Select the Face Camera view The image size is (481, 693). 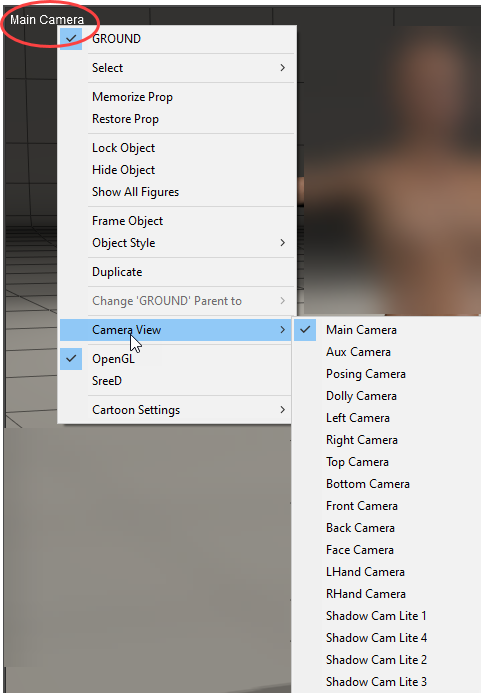pos(360,550)
